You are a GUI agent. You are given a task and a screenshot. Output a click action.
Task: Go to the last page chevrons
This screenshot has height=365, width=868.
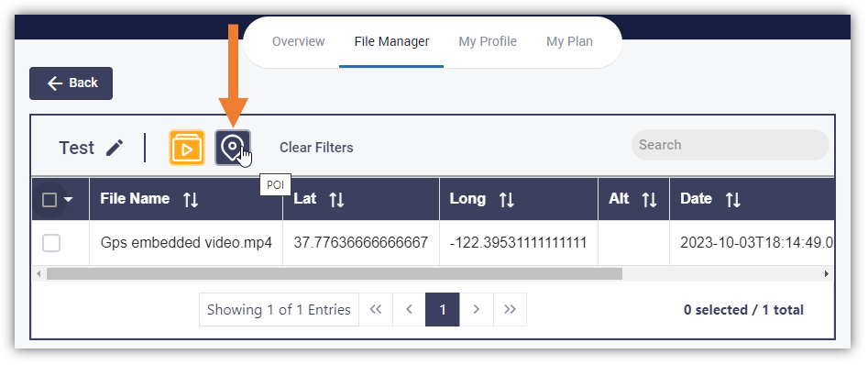coord(510,310)
